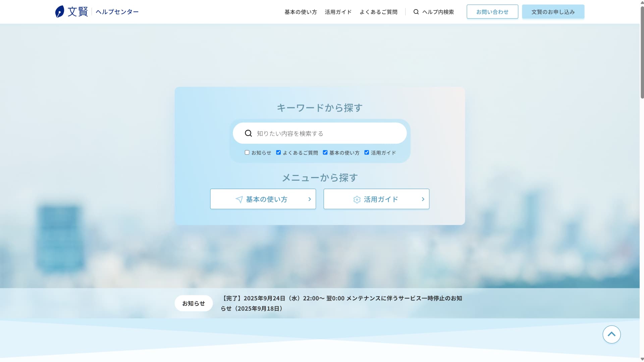Click chevron arrow on 活用ガイド card
The width and height of the screenshot is (644, 362).
tap(423, 199)
